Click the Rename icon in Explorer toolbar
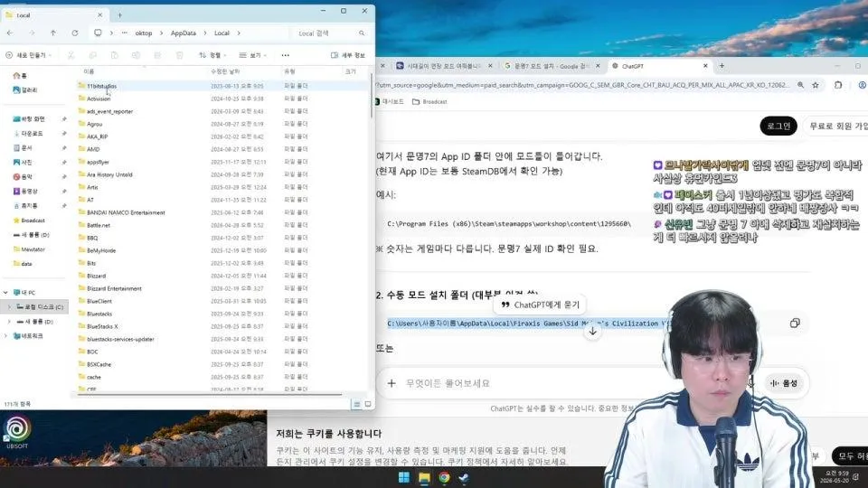The width and height of the screenshot is (868, 488). coord(136,55)
